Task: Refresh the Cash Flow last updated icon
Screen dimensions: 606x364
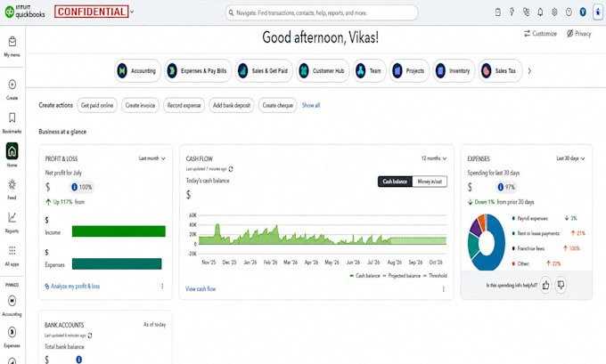Action: pos(231,169)
